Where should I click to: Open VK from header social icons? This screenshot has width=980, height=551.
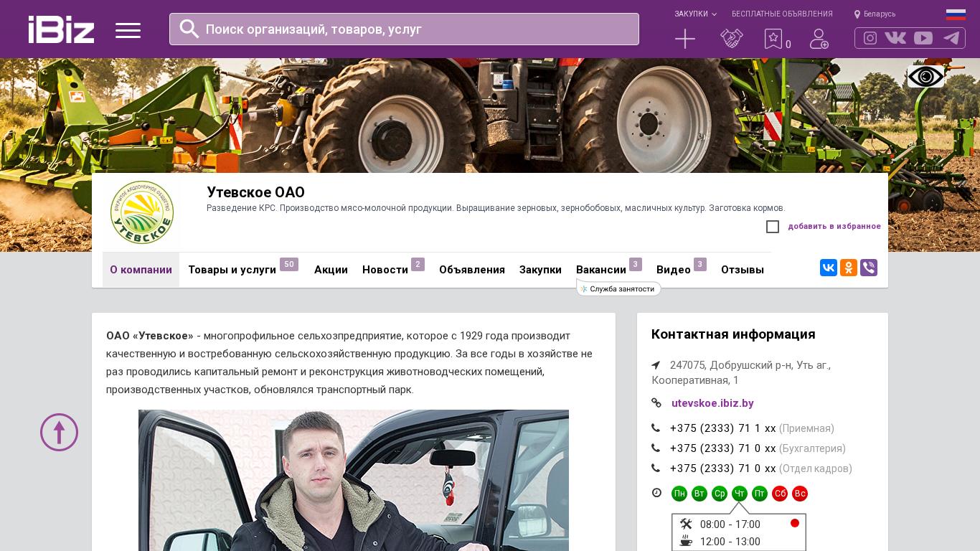895,38
